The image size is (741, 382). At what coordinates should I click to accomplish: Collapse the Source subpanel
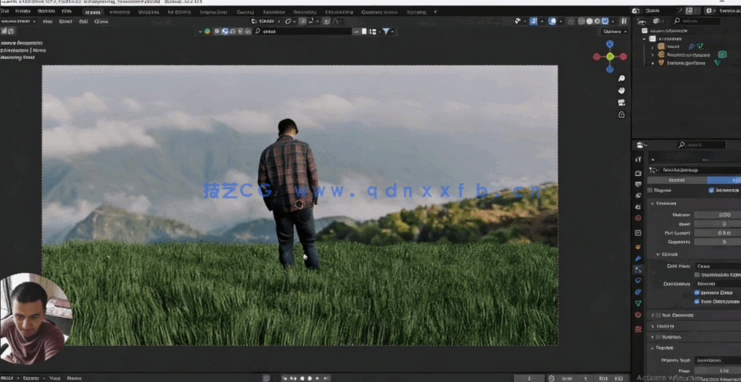(x=658, y=254)
